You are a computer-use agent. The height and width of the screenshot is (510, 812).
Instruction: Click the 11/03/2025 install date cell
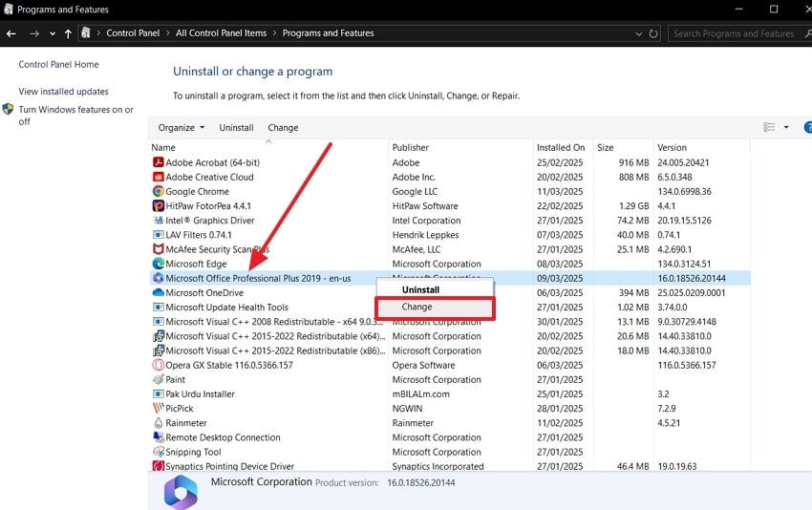click(560, 192)
